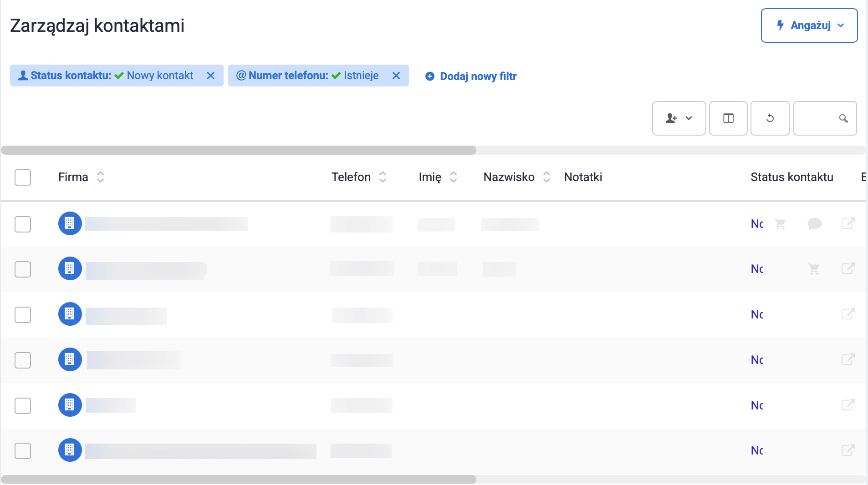Screen dimensions: 868x485
Task: Check the first contact row checkbox
Action: click(x=23, y=224)
